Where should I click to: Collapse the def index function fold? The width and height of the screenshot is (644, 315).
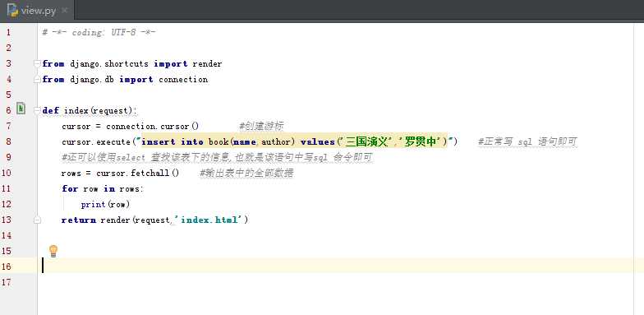coord(38,110)
